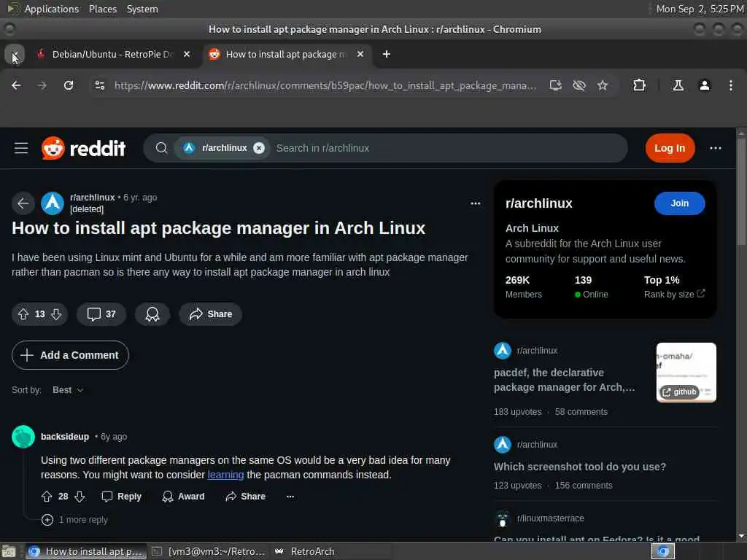Viewport: 747px width, 560px height.
Task: Open r/archlinux link in post header
Action: tap(93, 197)
